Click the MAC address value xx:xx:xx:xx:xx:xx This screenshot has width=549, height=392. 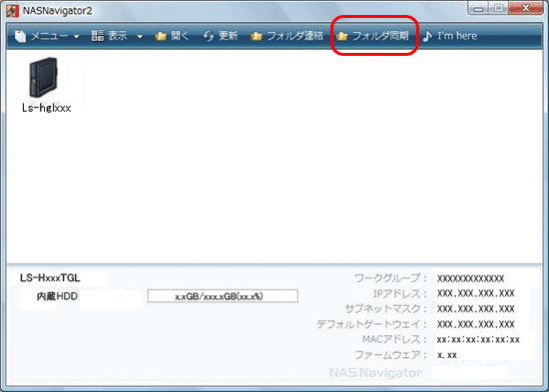click(478, 339)
